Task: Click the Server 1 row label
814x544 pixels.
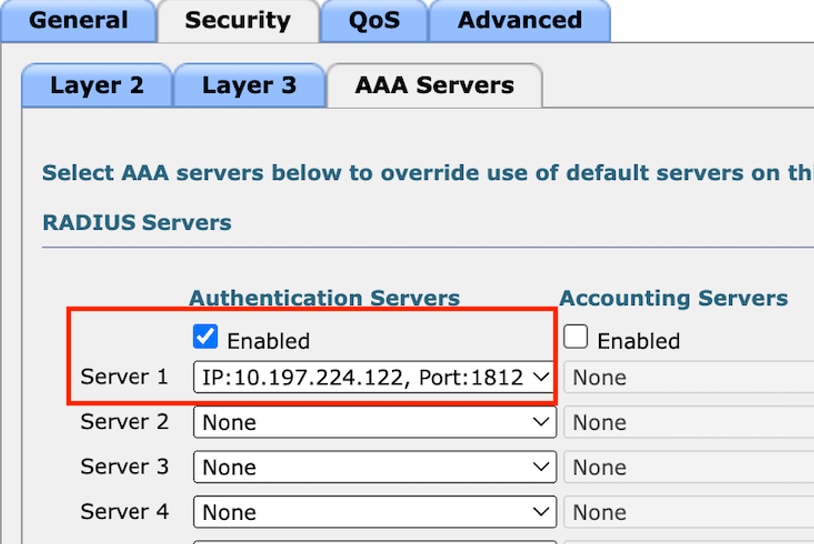Action: tap(125, 377)
